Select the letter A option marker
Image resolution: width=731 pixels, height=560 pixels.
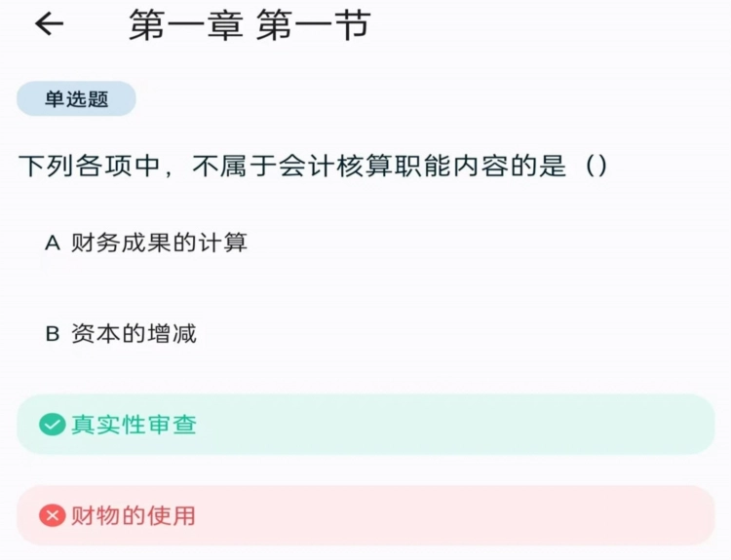point(53,243)
